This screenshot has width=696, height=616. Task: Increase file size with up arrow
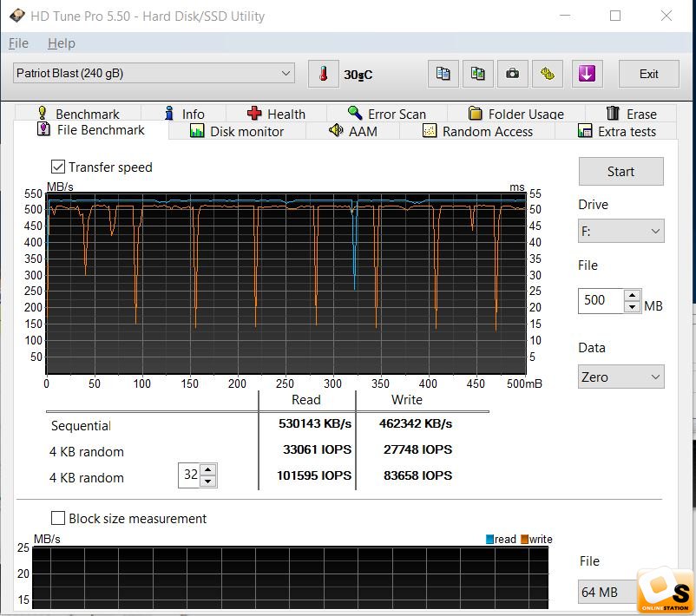tap(632, 295)
